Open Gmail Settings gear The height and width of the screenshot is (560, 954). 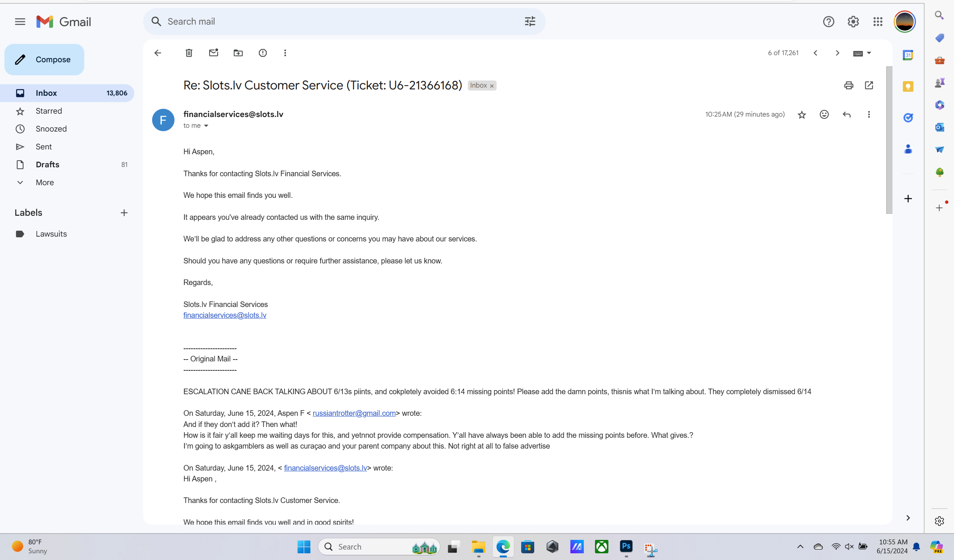(853, 22)
